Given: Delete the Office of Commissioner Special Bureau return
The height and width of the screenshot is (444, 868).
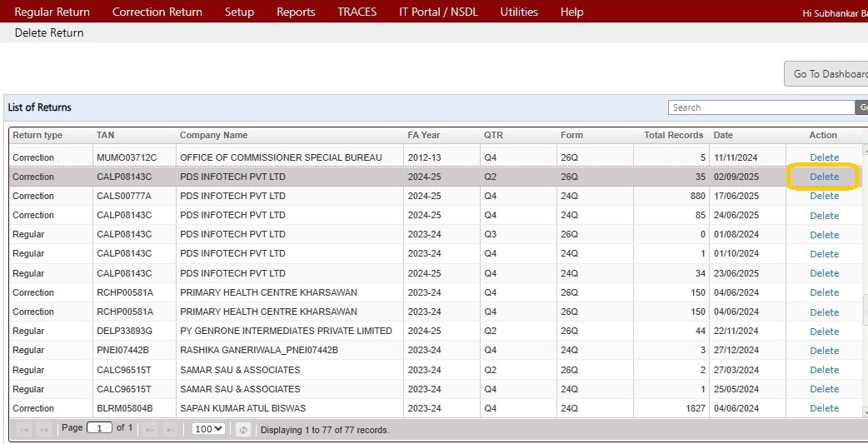Looking at the screenshot, I should pos(824,157).
